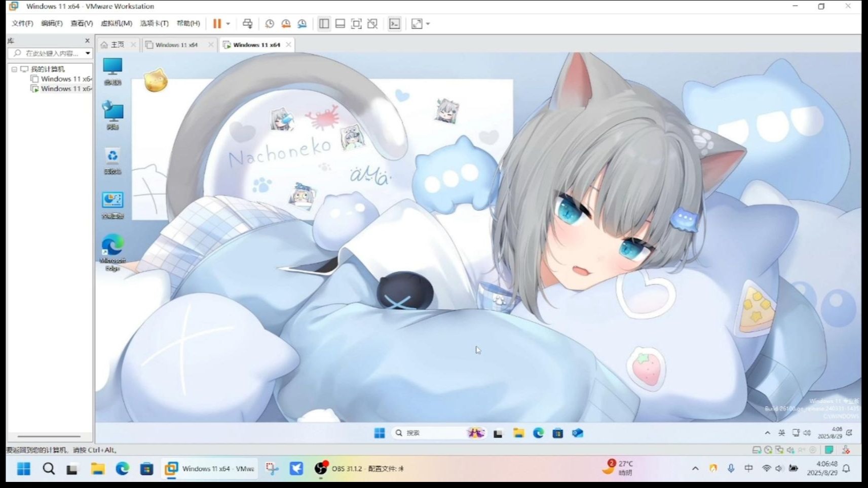
Task: Send Ctrl+Alt+Del to the virtual machine
Action: [x=247, y=24]
